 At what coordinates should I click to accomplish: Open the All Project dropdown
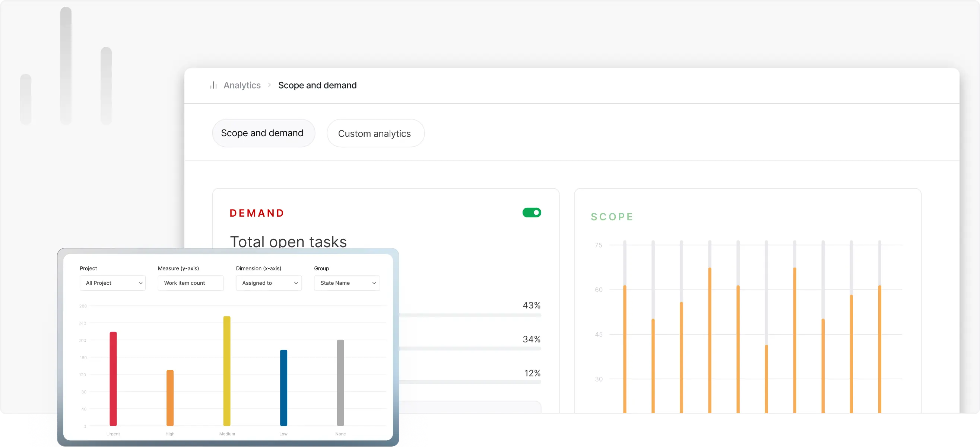tap(112, 283)
